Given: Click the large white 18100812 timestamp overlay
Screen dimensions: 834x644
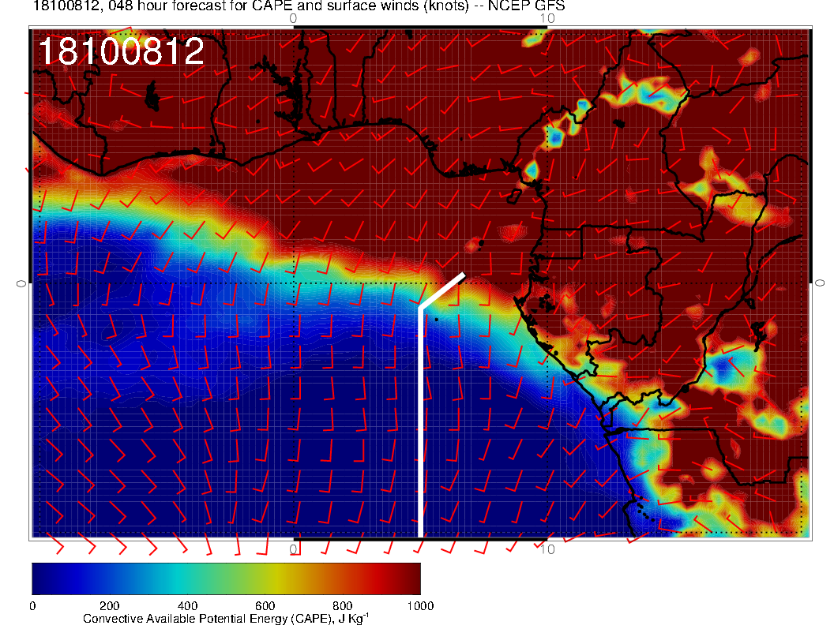Looking at the screenshot, I should pos(121,52).
